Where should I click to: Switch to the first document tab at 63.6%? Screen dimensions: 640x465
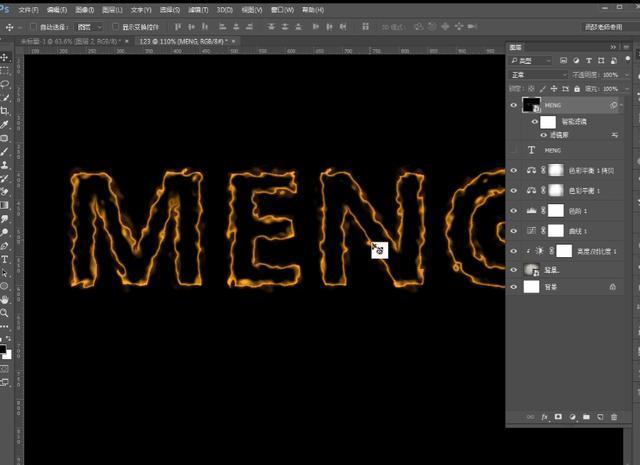72,41
